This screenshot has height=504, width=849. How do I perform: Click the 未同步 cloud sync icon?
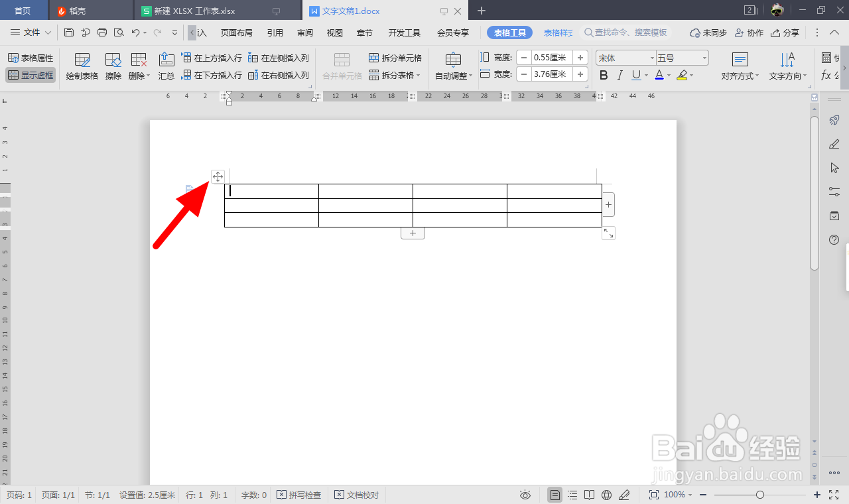708,32
